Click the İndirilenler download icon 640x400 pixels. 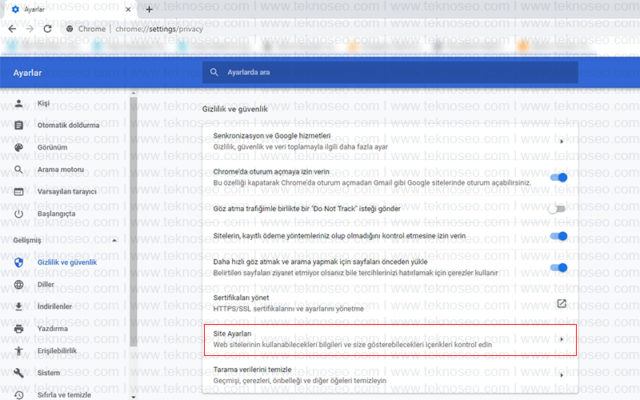tap(19, 307)
